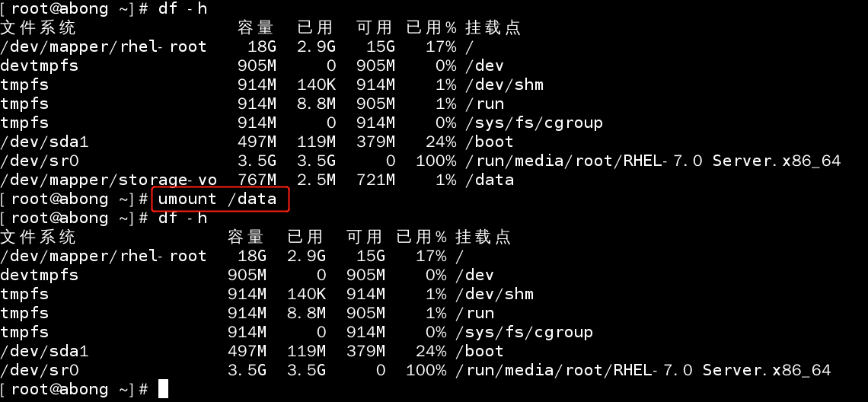Select "/dev/mapper/rhel-root" in the second df output
Image resolution: width=868 pixels, height=402 pixels.
coord(104,256)
